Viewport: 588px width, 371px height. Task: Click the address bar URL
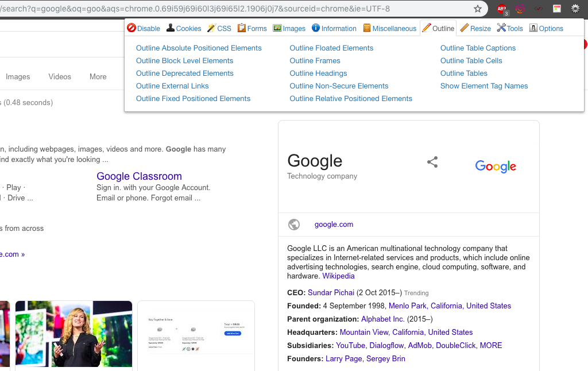pyautogui.click(x=195, y=9)
